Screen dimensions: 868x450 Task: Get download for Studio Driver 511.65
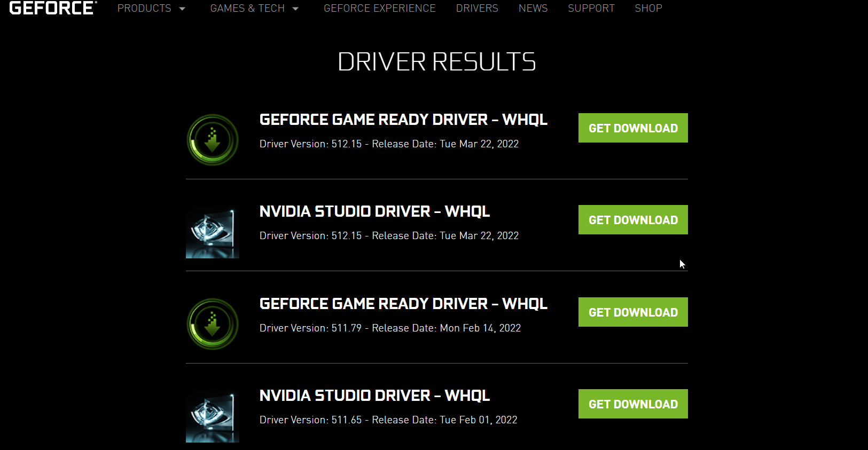633,404
